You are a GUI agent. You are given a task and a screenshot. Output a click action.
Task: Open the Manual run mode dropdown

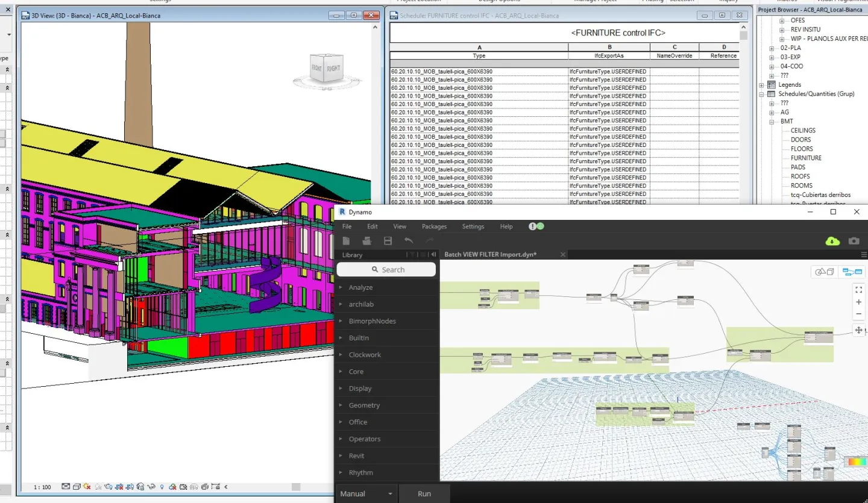coord(366,493)
